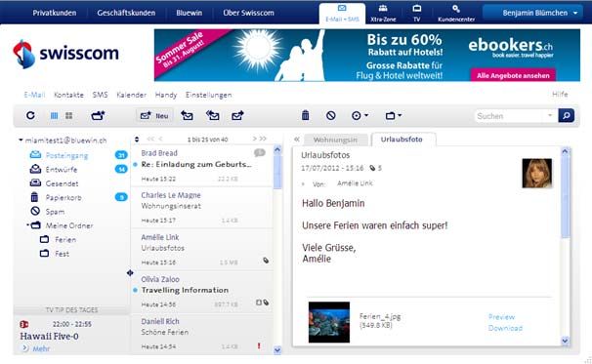
Task: Select Amélie Link's Urlaubsfotos email
Action: coord(201,249)
